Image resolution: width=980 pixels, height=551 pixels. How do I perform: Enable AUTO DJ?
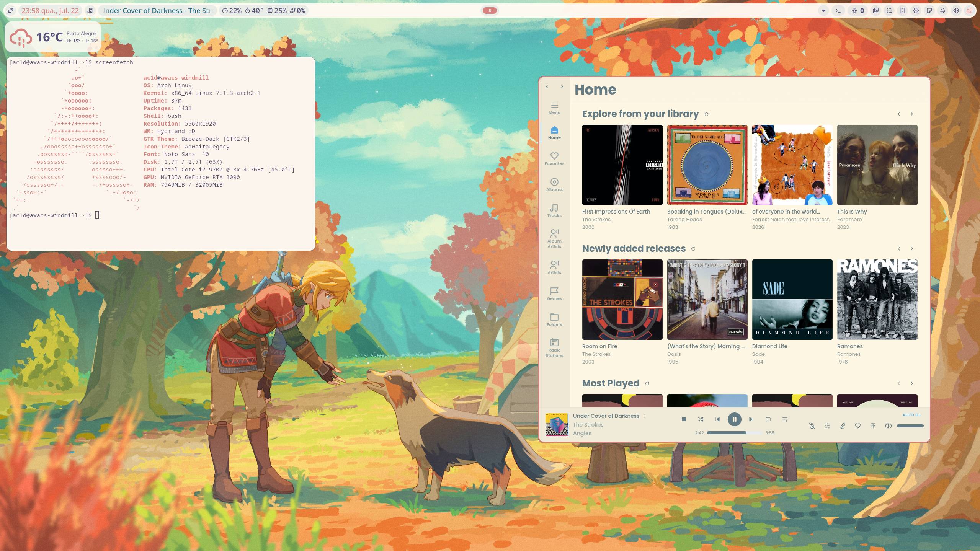point(911,415)
